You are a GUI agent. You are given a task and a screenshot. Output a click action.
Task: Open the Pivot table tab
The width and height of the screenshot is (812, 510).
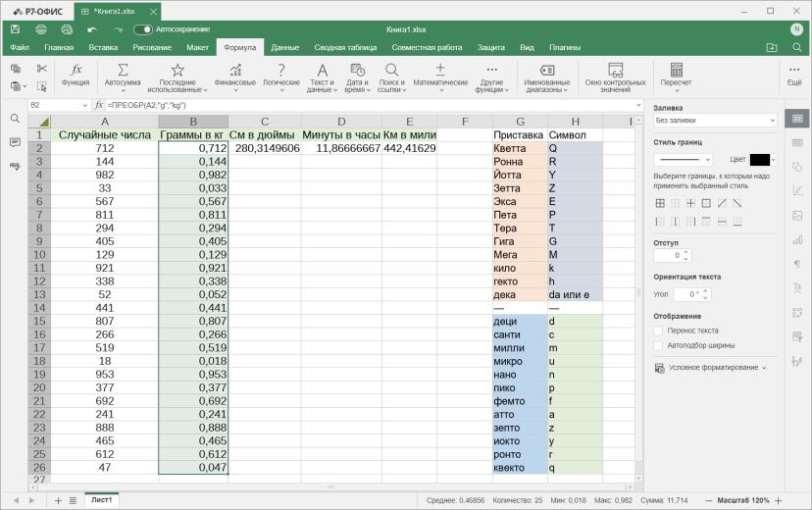click(345, 48)
